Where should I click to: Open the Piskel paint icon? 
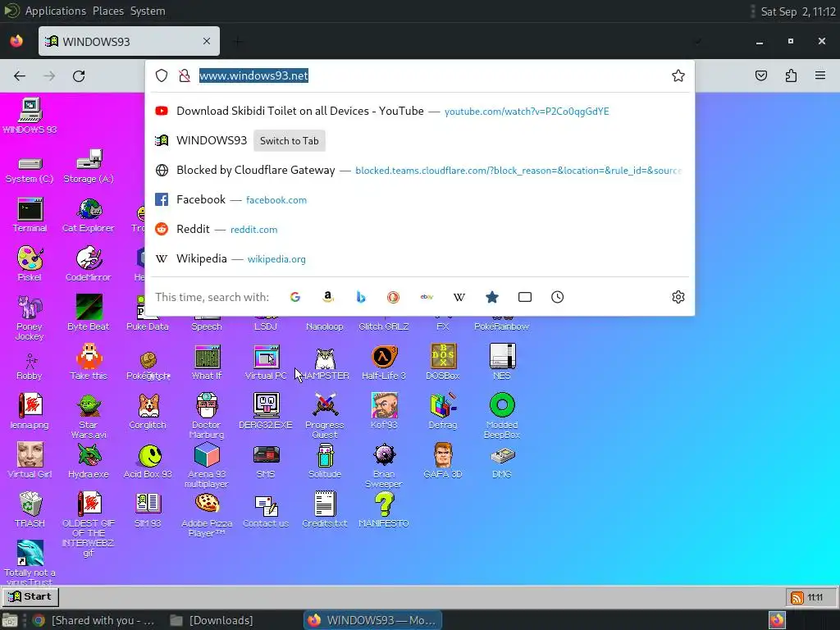pyautogui.click(x=30, y=264)
